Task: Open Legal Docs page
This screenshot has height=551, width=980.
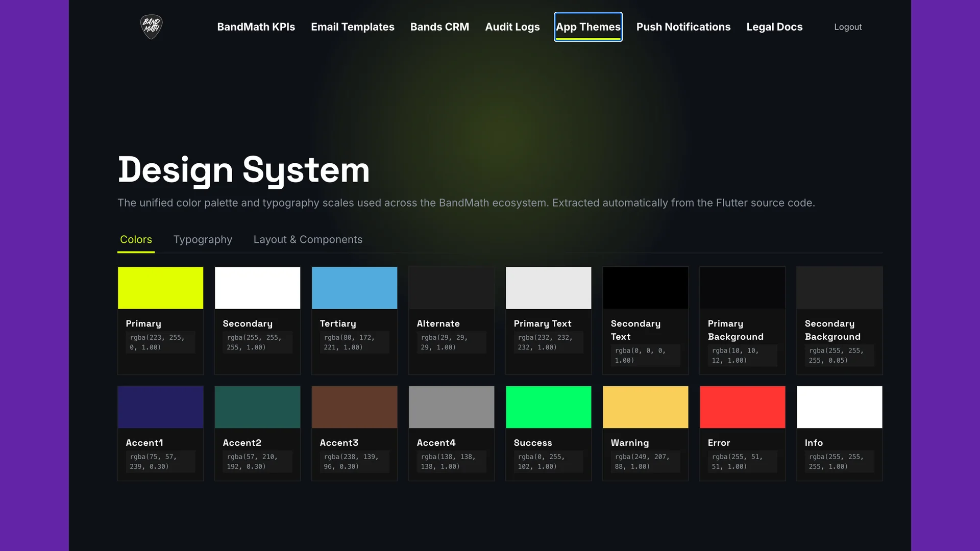Action: coord(774,27)
